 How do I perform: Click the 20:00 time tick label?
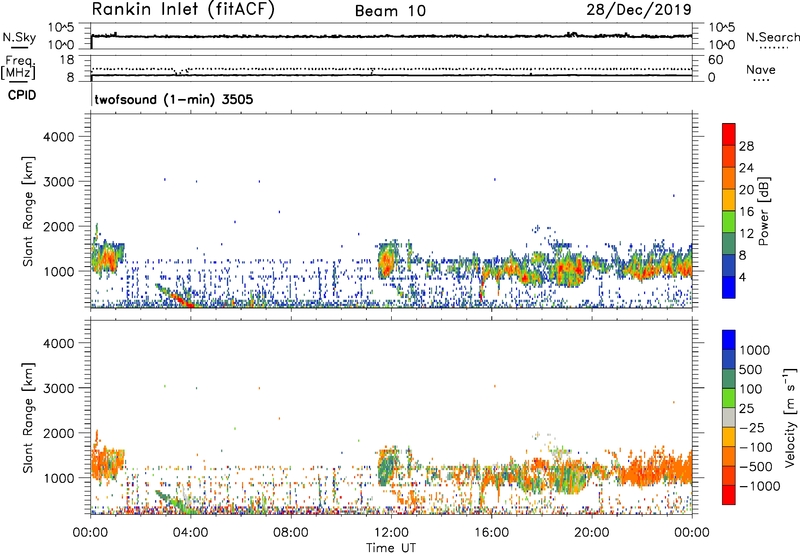[592, 533]
